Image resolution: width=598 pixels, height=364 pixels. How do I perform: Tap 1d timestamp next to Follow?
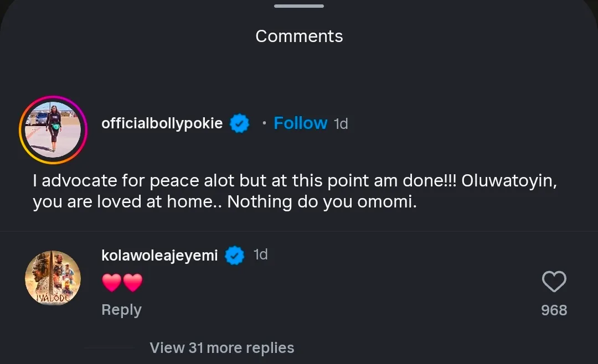point(341,124)
